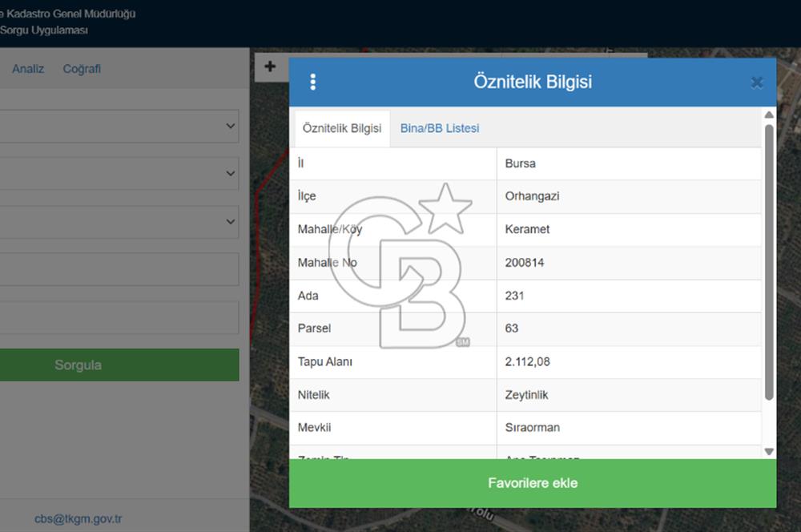Click the dialog's vertical scrollbar thumb
This screenshot has height=532, width=801.
coord(769,262)
